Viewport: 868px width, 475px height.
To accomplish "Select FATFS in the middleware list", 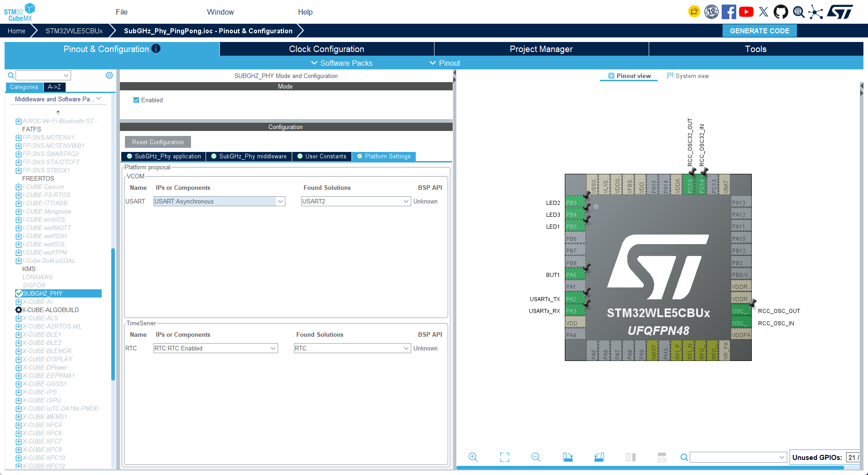I will (x=31, y=129).
